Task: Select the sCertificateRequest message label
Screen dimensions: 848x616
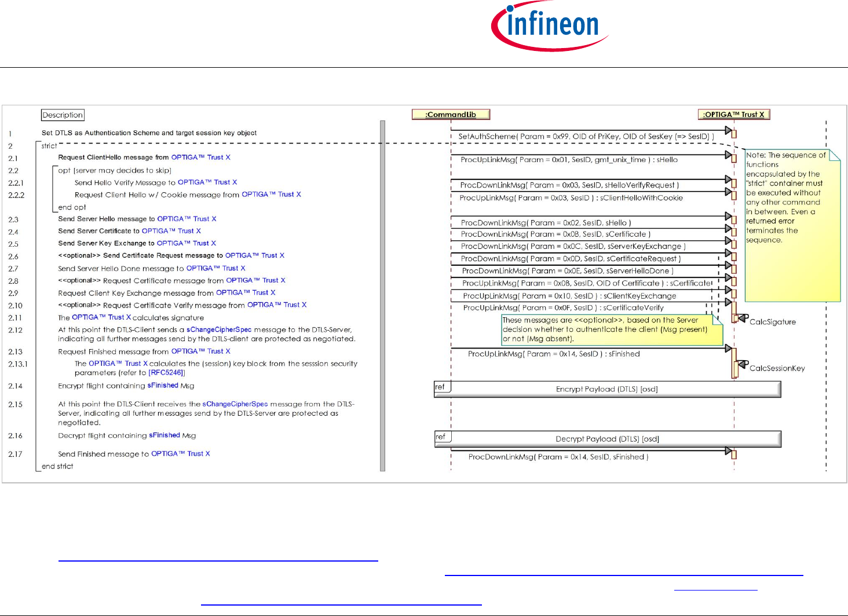Action: (x=571, y=259)
